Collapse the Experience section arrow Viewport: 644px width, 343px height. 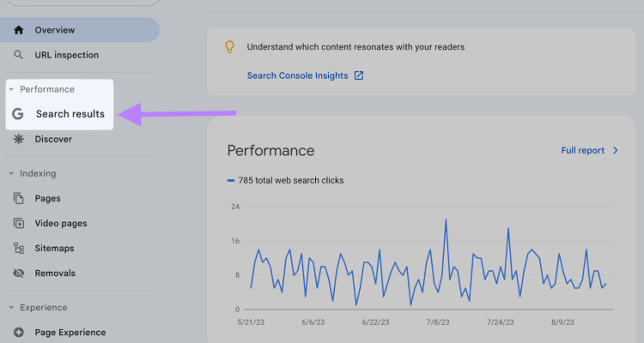click(11, 308)
